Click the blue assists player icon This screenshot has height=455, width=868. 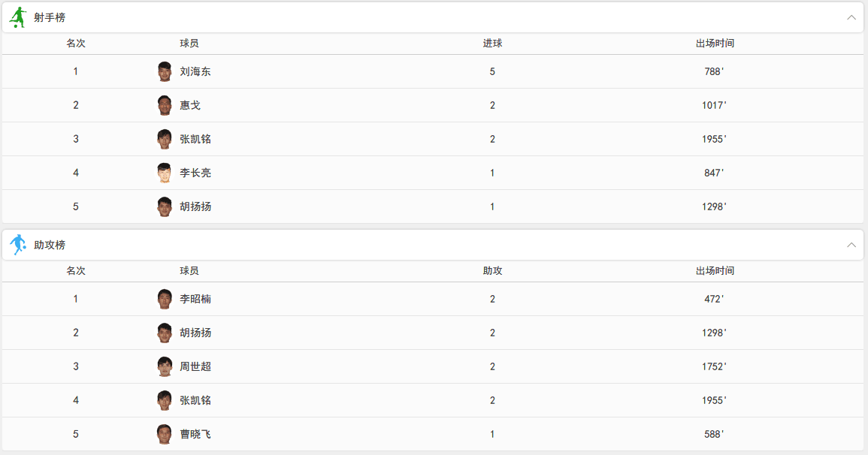click(x=17, y=245)
